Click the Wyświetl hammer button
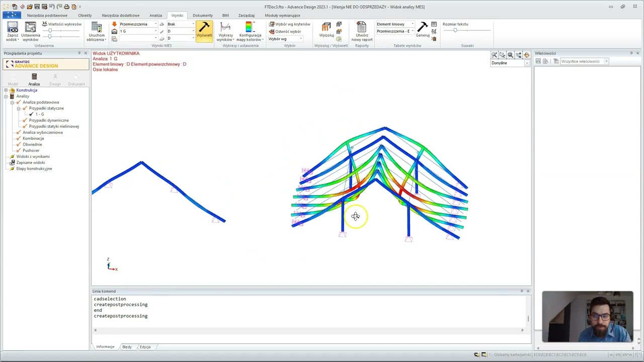Screen dimensions: 644x362 point(204,31)
